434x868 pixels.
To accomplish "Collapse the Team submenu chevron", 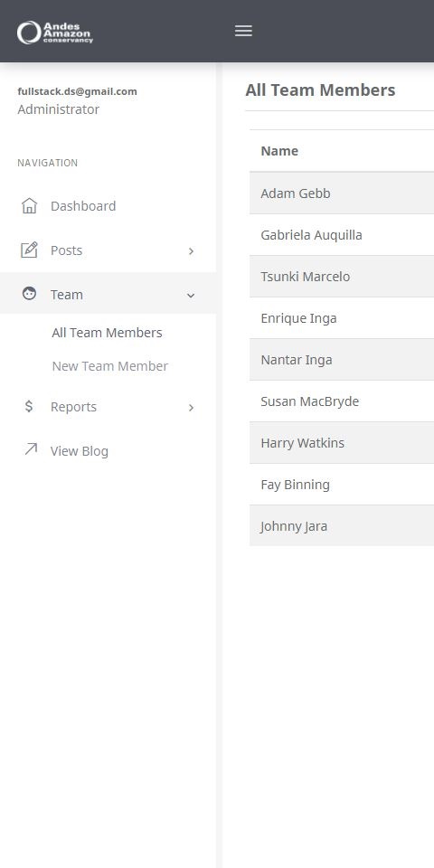I will tap(191, 296).
